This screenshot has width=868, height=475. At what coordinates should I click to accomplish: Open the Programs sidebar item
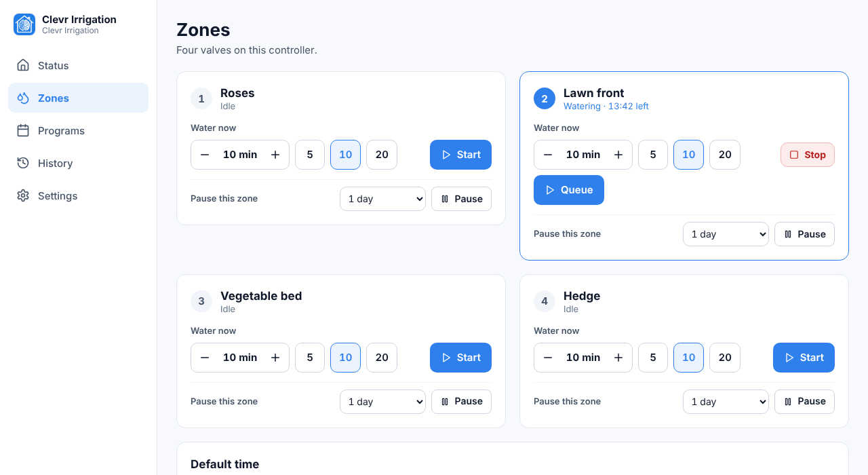click(78, 130)
